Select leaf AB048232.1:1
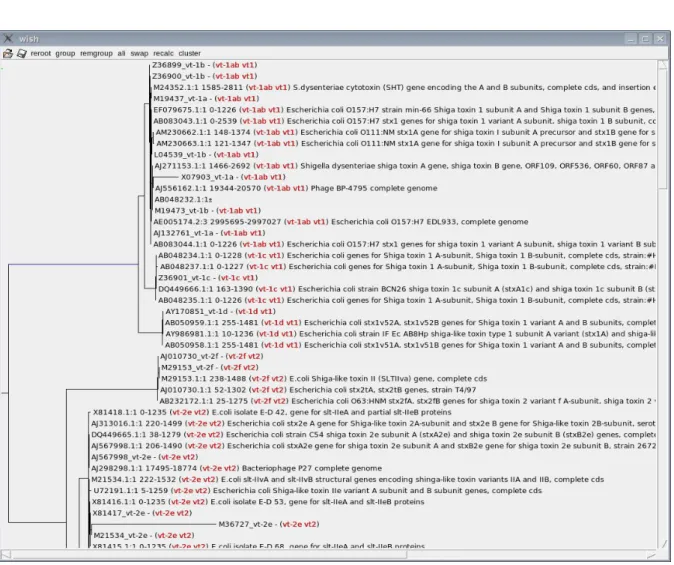 pos(183,199)
